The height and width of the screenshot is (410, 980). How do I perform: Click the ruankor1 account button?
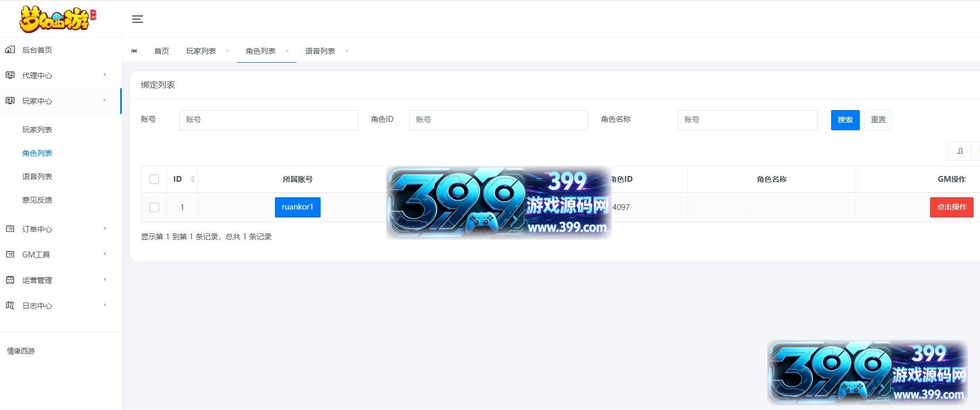click(x=298, y=207)
